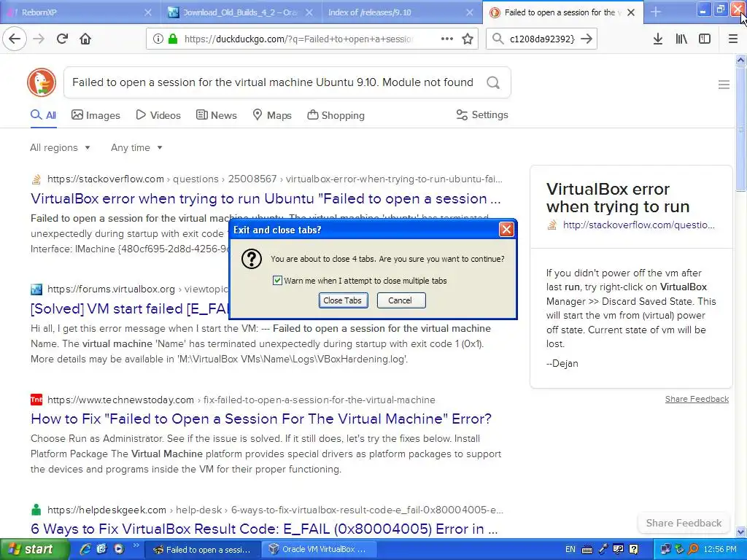Click the taskbar clock 12:56 PM
747x560 pixels.
pos(720,550)
